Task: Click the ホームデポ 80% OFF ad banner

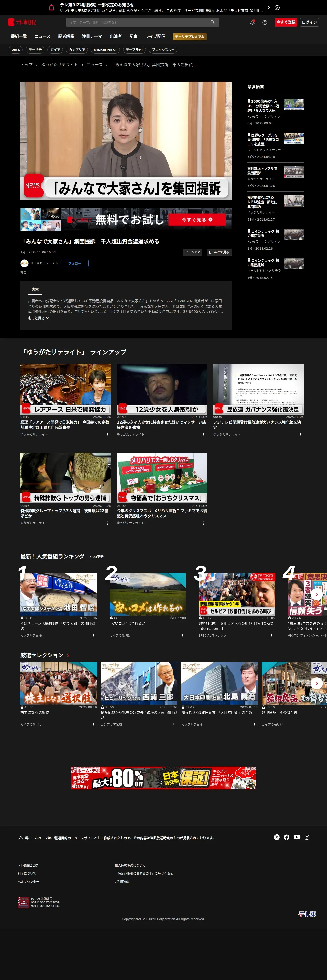Action: 163,778
